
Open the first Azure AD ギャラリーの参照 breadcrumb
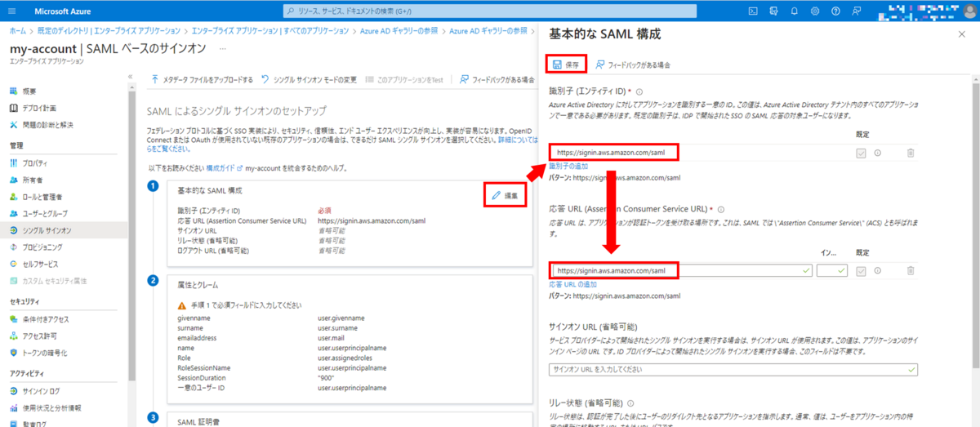[397, 30]
